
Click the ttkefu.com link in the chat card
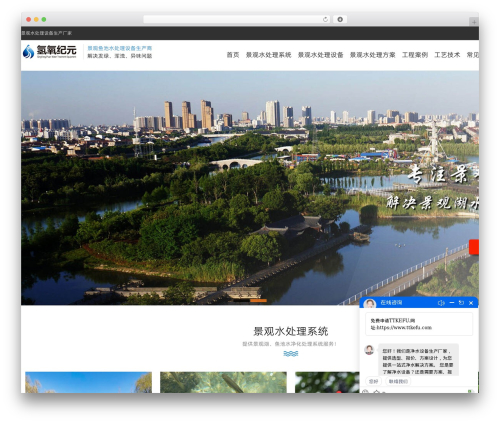click(x=404, y=328)
